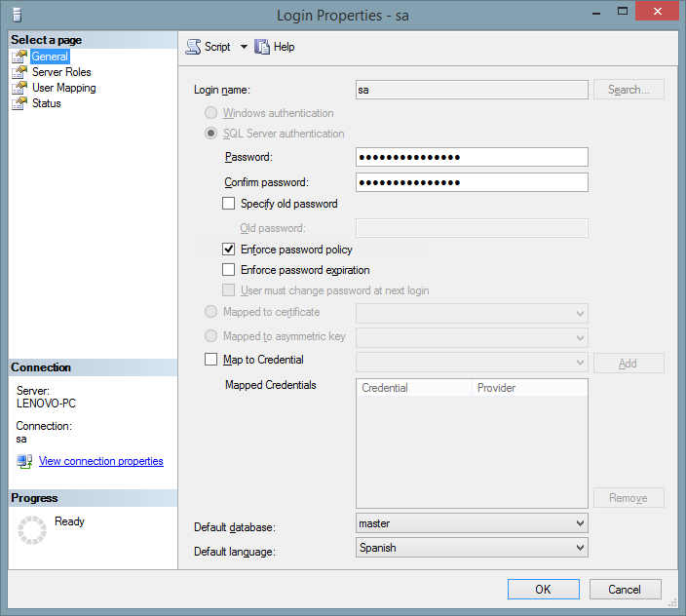This screenshot has width=686, height=616.
Task: Open the Map to Credential dropdown
Action: (x=472, y=363)
